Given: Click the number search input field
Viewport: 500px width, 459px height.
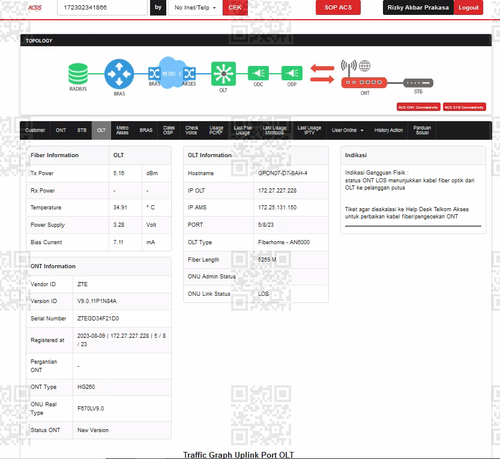Looking at the screenshot, I should (102, 7).
